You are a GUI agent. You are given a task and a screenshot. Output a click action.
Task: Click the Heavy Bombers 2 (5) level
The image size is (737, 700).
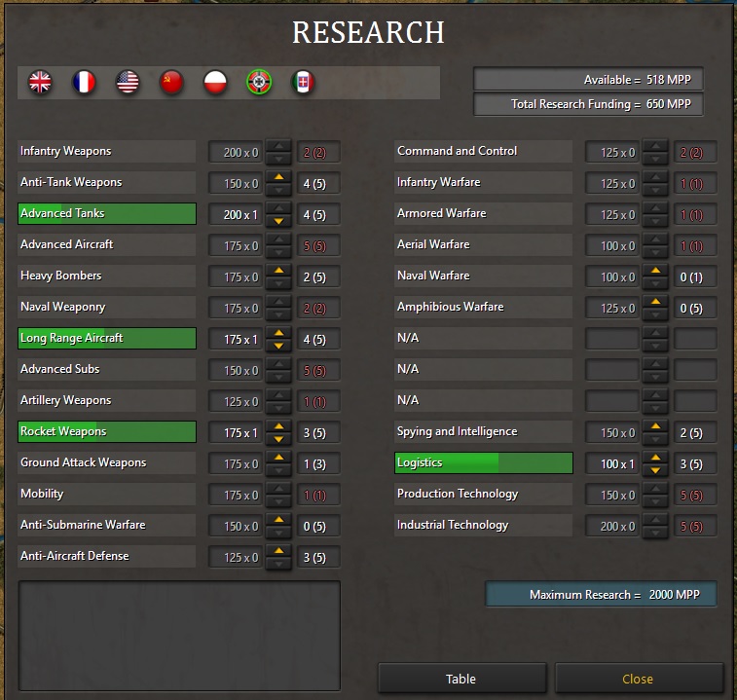tap(318, 277)
